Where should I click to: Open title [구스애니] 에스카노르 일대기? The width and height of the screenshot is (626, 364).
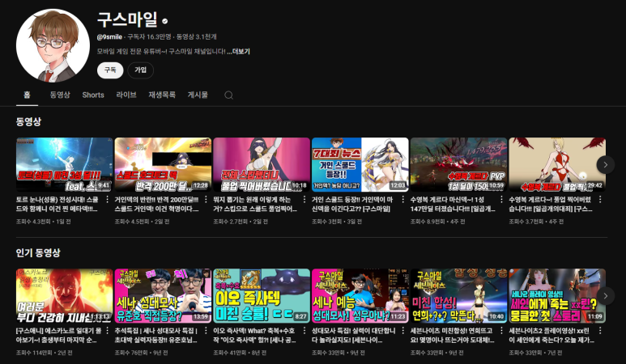[58, 336]
